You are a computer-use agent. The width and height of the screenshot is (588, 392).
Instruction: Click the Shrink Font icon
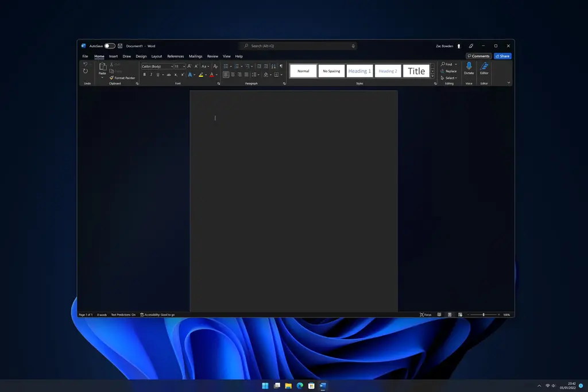coord(196,67)
